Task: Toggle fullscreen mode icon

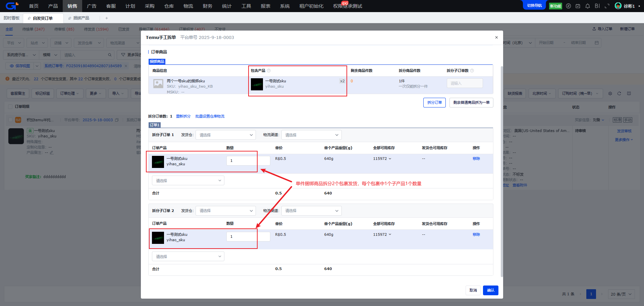Action: coord(607,6)
